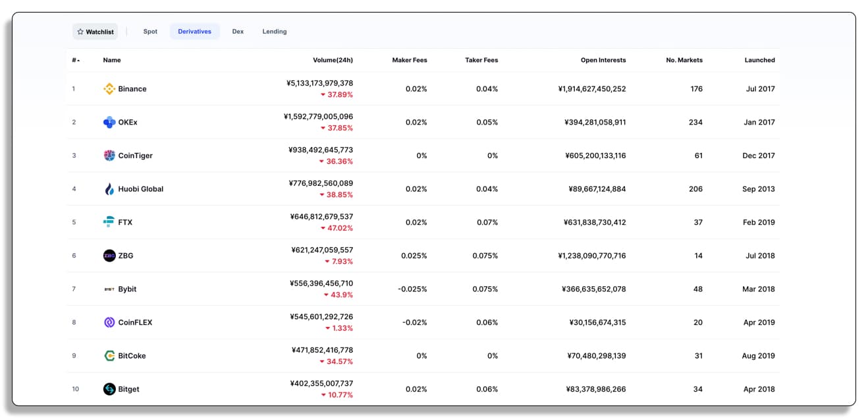Sort by the # rank column
868x418 pixels.
[x=76, y=60]
